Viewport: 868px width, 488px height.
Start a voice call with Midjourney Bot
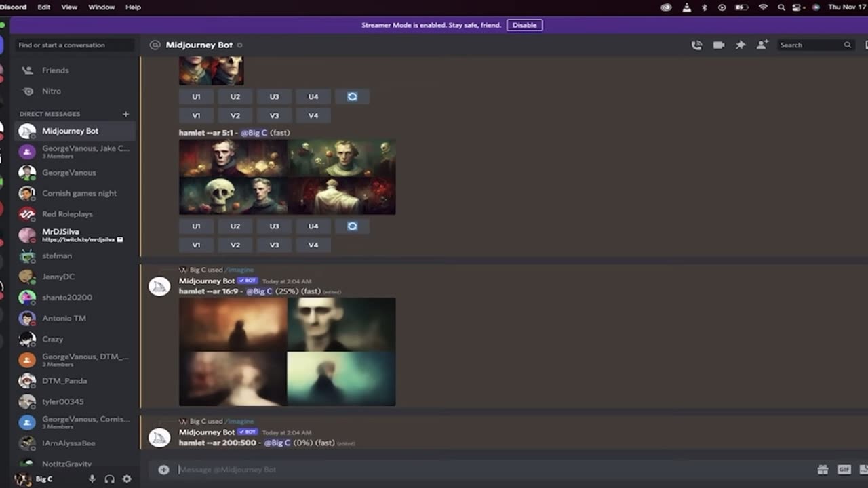[696, 45]
